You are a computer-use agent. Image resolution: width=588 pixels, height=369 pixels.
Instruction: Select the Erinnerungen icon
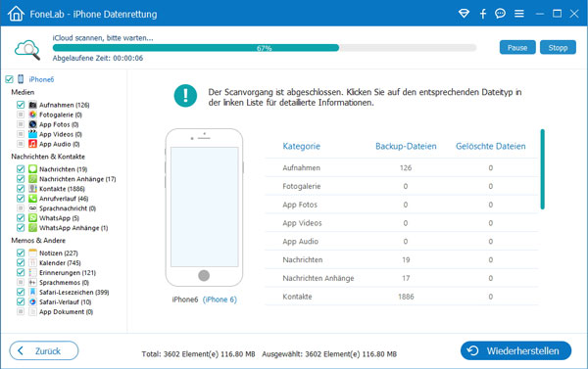[33, 272]
